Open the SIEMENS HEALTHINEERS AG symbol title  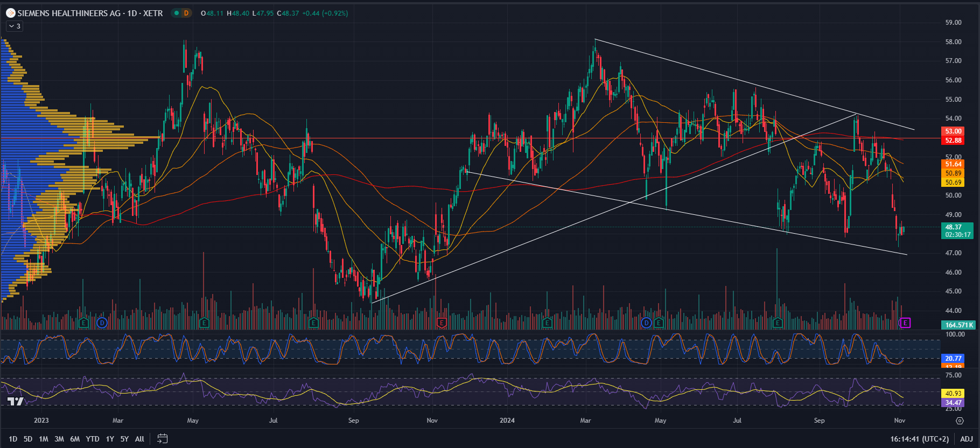tap(90, 13)
